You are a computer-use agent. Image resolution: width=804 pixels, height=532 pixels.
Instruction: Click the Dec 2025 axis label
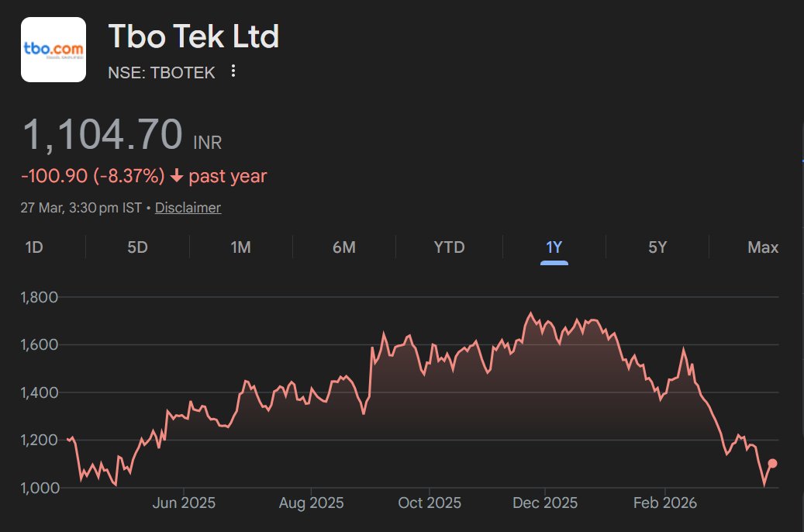(545, 503)
